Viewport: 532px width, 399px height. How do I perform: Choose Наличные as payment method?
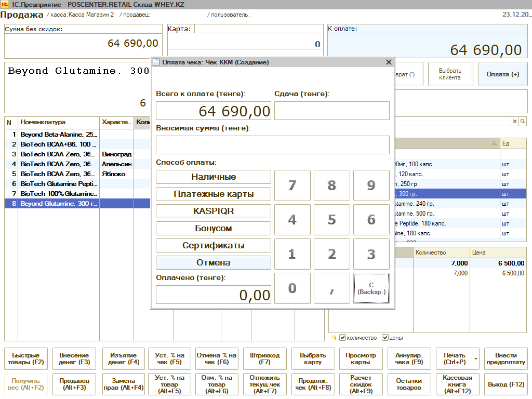tap(214, 177)
